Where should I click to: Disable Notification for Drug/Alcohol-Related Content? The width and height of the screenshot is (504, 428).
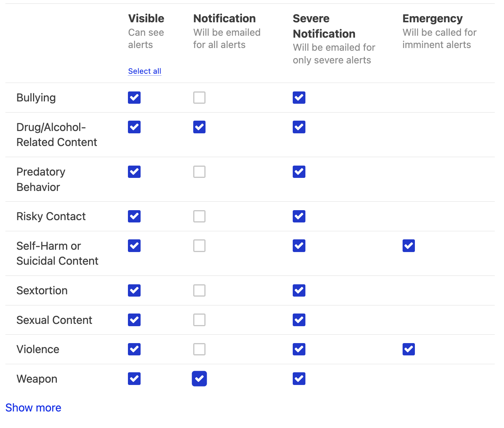[x=199, y=127]
